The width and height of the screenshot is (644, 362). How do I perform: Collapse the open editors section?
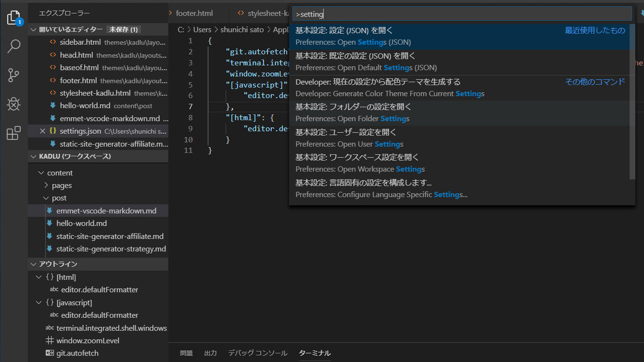(x=33, y=30)
